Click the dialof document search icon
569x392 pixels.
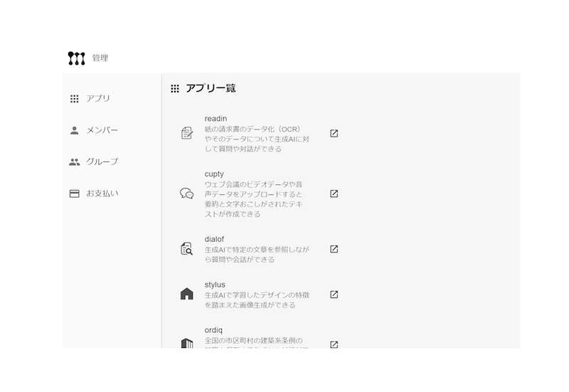click(x=187, y=249)
